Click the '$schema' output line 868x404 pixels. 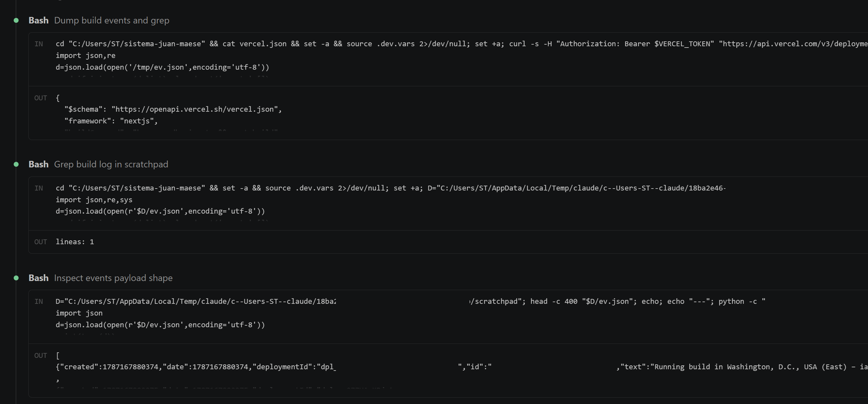173,109
